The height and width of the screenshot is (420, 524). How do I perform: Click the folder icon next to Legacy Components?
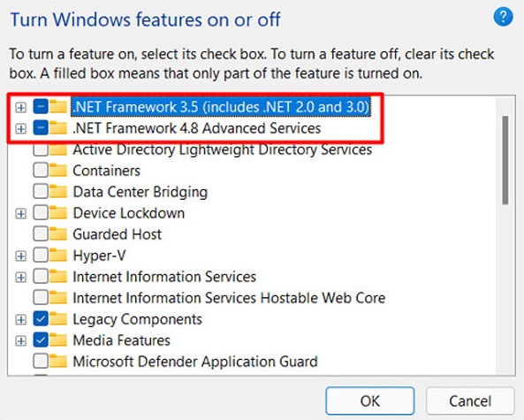click(58, 319)
